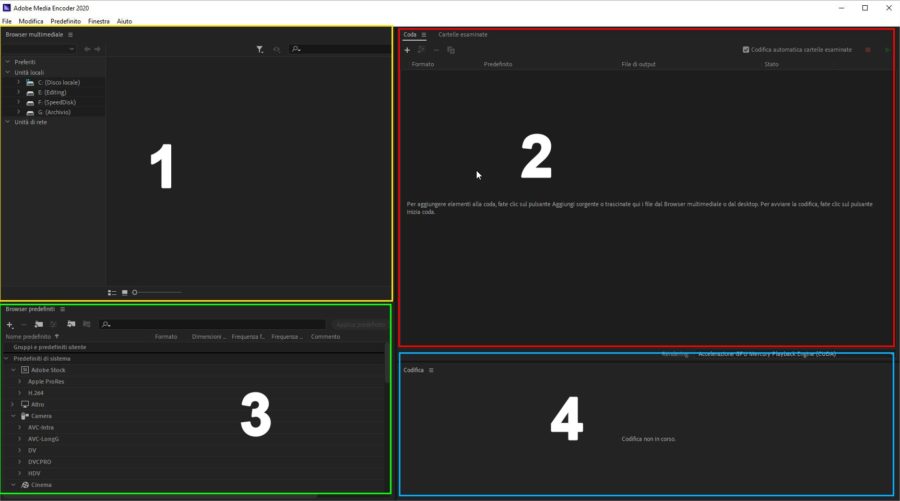
Task: Click the filter funnel icon in Browser multimediale
Action: pos(260,50)
